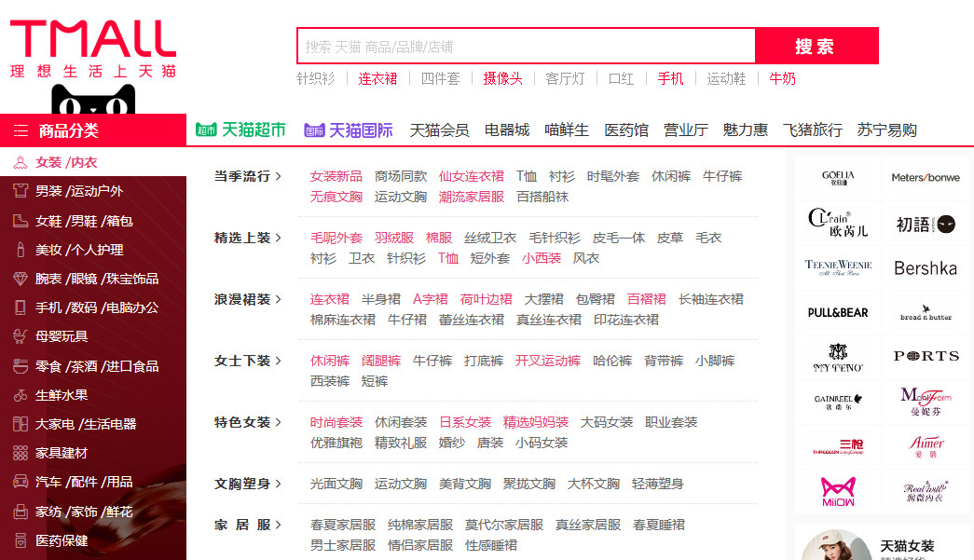Click the hamburger icon beside 商品分类
Viewport: 974px width, 560px height.
point(21,130)
